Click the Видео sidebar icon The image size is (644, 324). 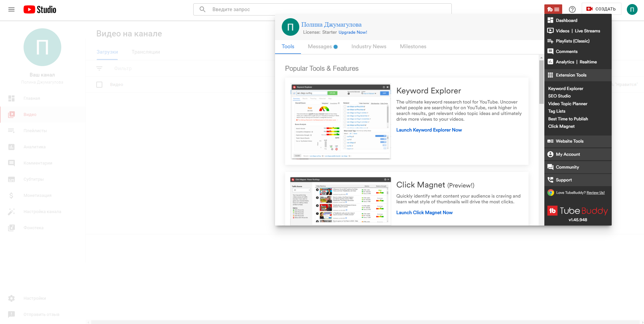[x=11, y=115]
